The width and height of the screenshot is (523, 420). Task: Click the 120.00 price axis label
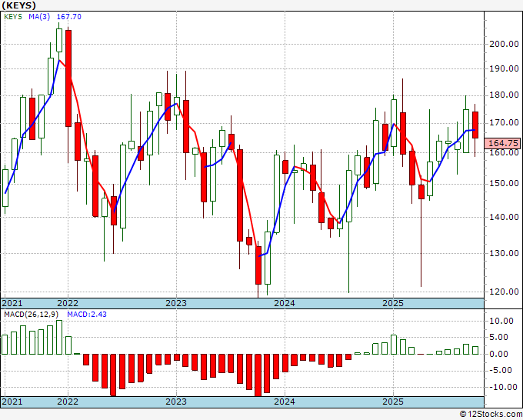coord(504,292)
